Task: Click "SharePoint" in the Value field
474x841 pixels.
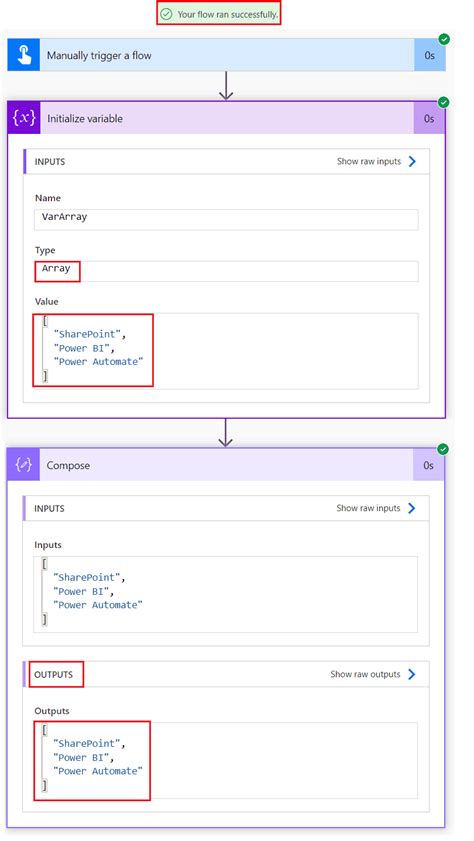Action: coord(87,334)
